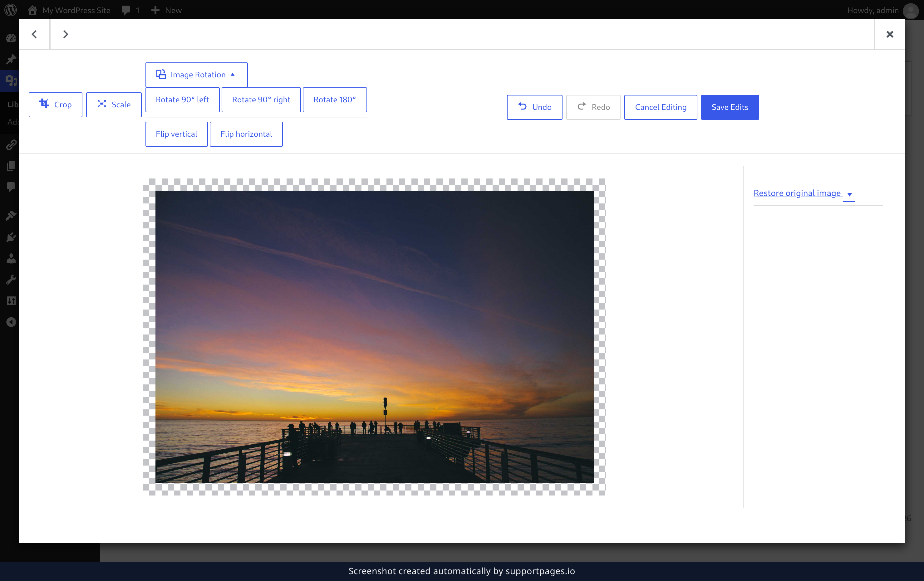Open Pages sidebar icon

(x=11, y=166)
